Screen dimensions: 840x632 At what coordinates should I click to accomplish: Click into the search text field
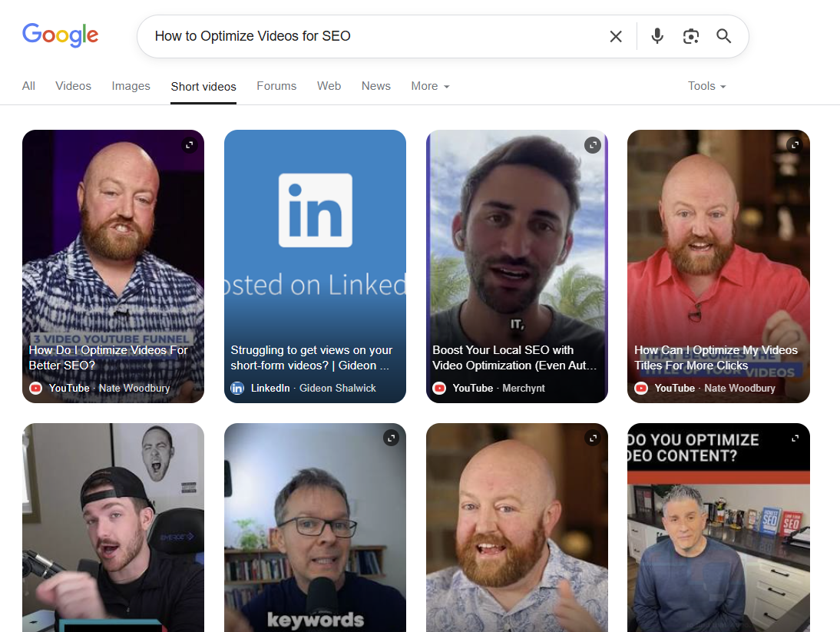tap(375, 36)
